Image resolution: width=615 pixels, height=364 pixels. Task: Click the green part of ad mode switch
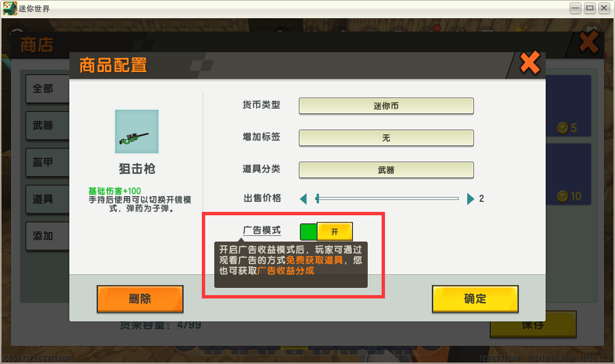(308, 232)
